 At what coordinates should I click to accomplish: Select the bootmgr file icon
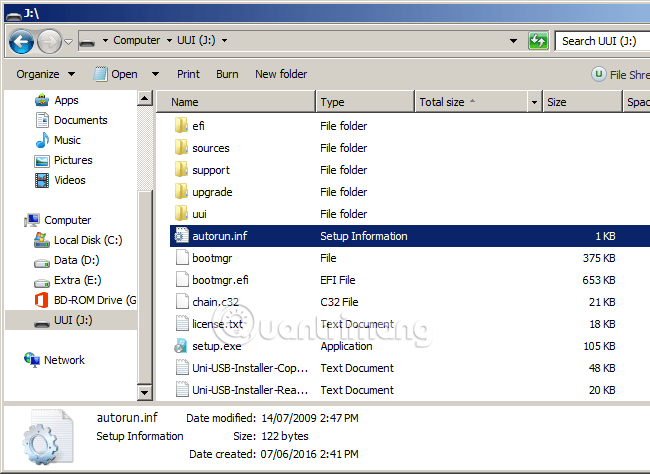(x=182, y=258)
